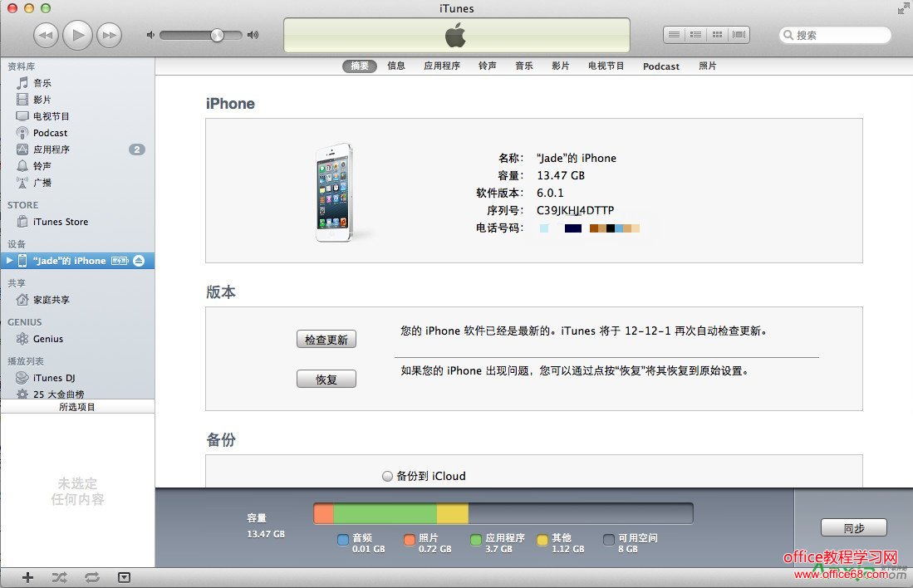The width and height of the screenshot is (913, 588).
Task: Click the software version 6.0.1
Action: 550,193
